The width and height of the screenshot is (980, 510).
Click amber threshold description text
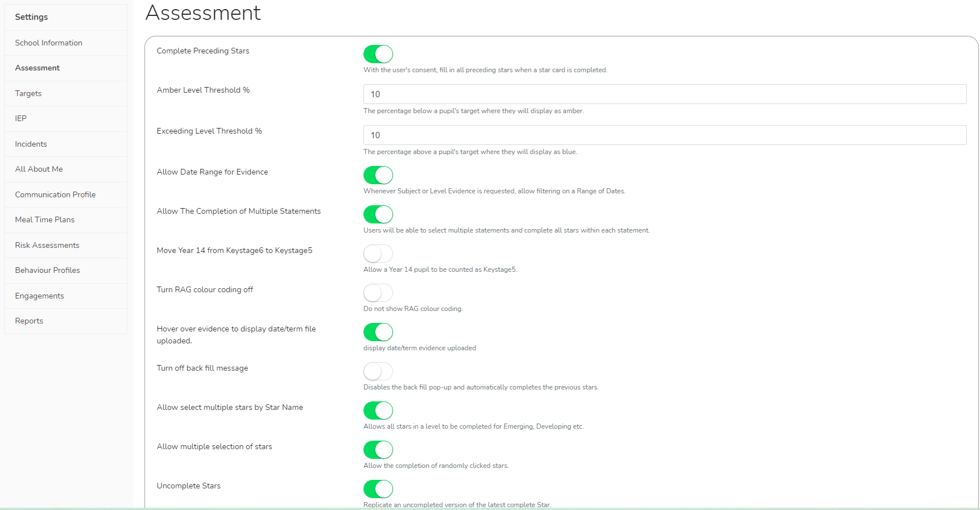(x=473, y=111)
